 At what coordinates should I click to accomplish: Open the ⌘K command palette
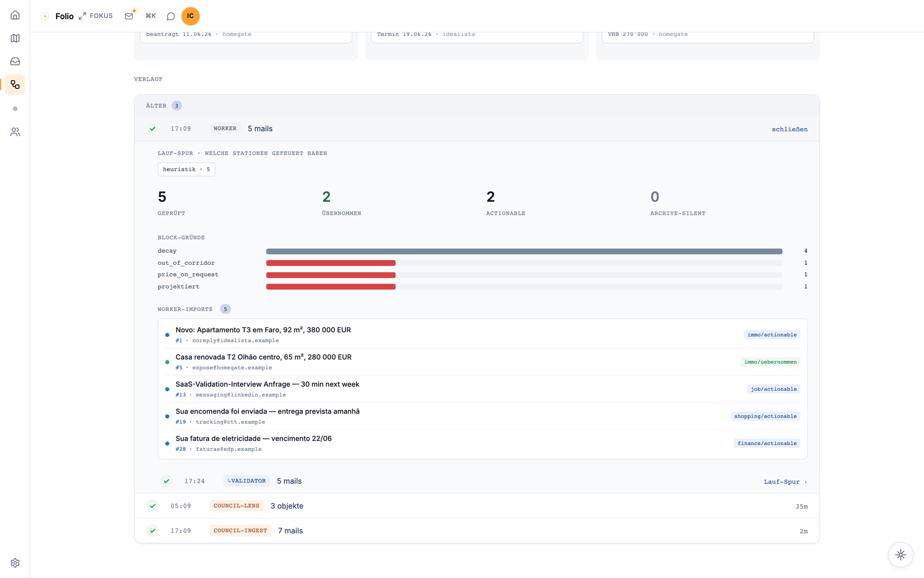(150, 16)
